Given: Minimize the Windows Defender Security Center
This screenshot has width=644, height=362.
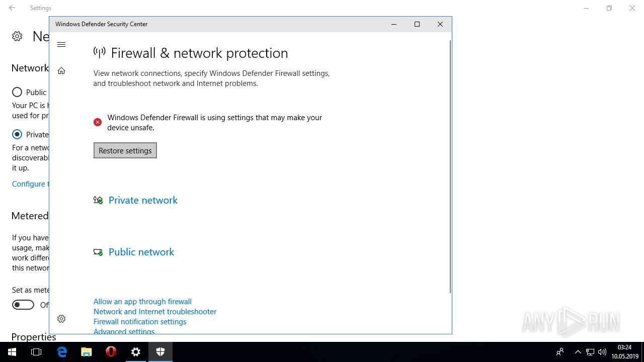Looking at the screenshot, I should click(394, 24).
